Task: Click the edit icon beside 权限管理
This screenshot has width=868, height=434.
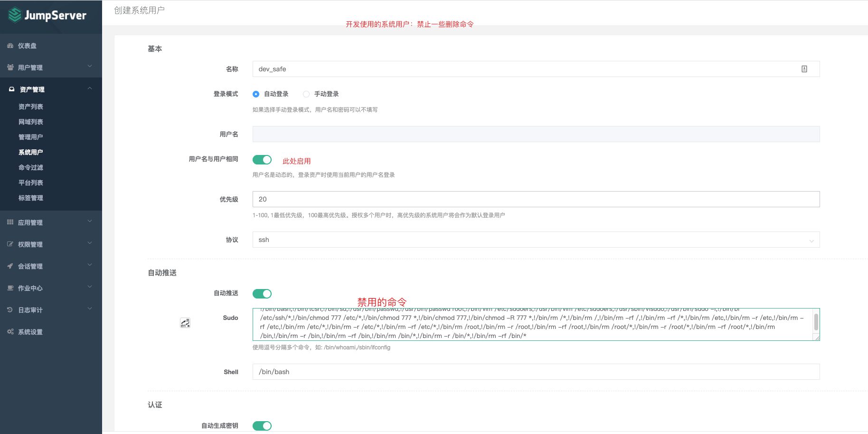Action: pos(10,244)
